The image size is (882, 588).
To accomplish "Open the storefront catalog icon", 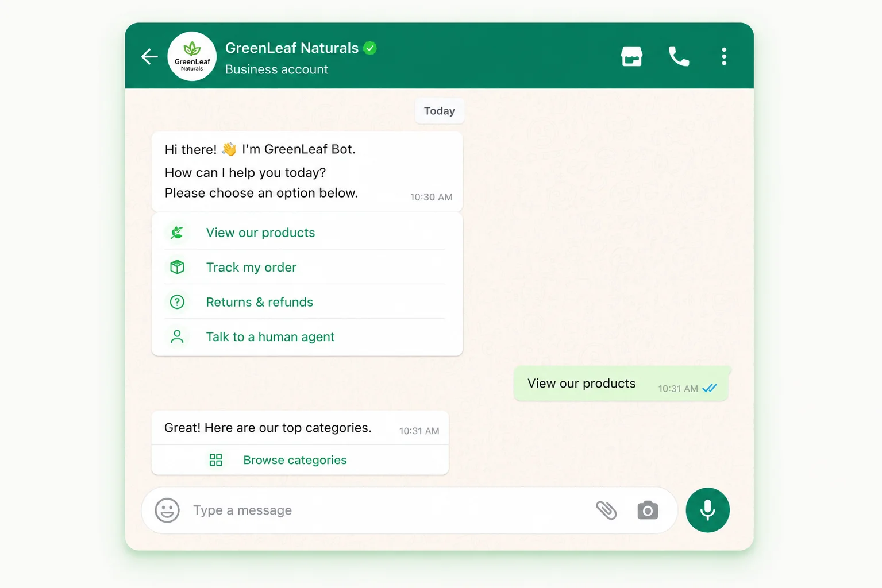I will (631, 56).
